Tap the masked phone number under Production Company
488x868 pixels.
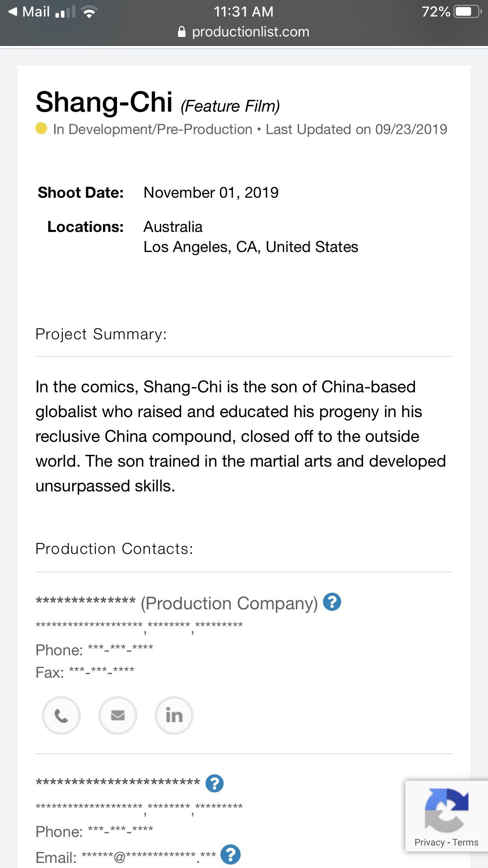click(x=121, y=649)
